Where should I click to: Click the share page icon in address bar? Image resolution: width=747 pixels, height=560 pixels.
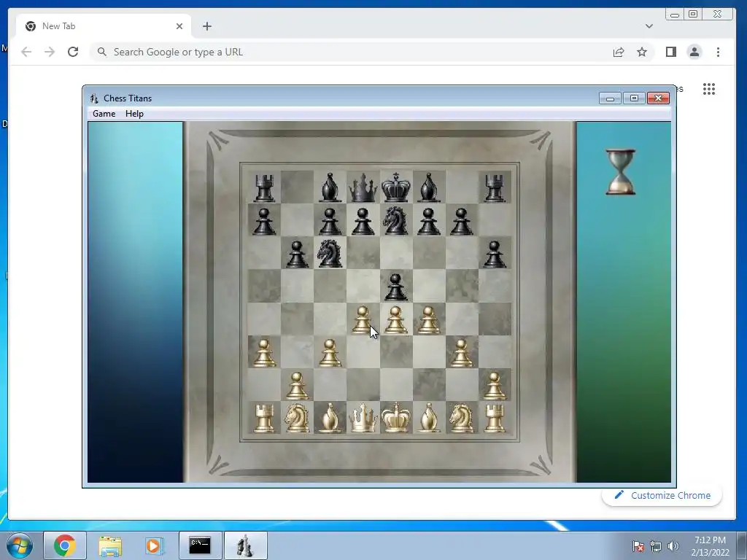pos(619,52)
